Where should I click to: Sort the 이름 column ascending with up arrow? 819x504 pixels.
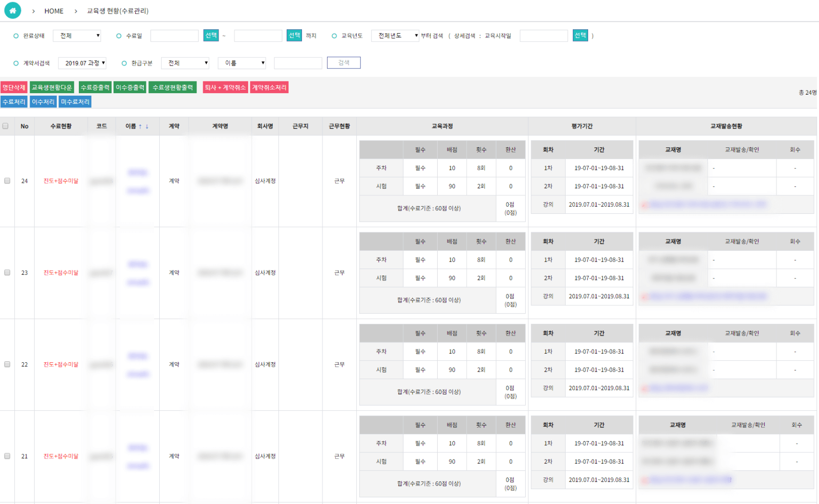pyautogui.click(x=140, y=126)
